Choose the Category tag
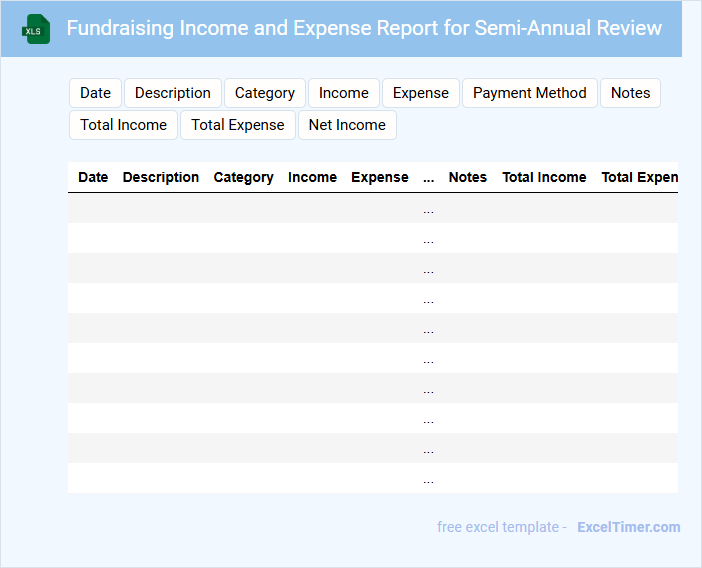702x568 pixels. (x=264, y=93)
